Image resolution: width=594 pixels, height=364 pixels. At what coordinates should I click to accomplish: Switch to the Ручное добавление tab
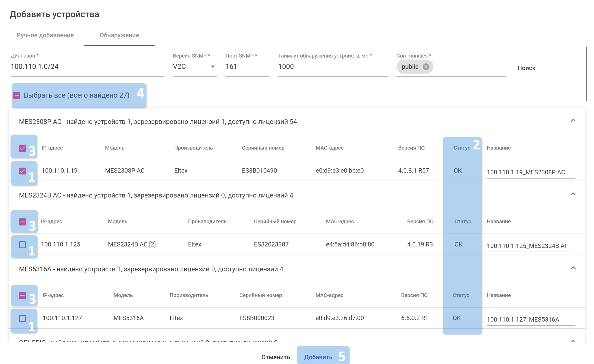click(45, 35)
